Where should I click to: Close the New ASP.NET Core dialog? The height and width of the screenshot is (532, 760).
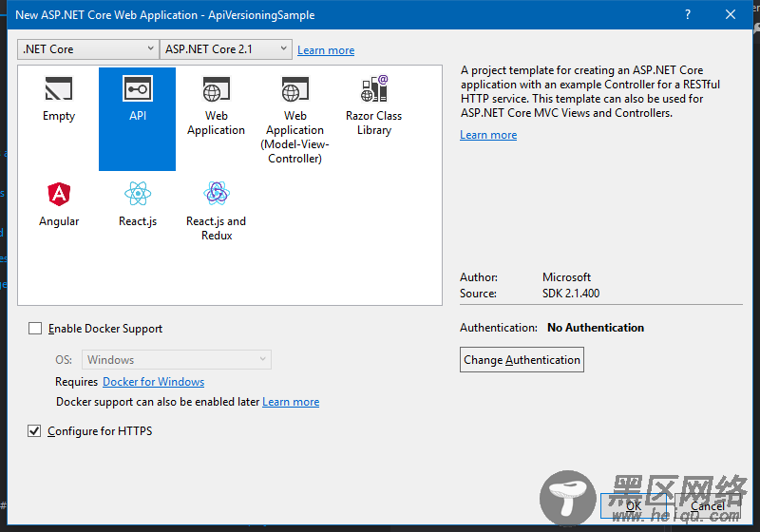point(731,14)
